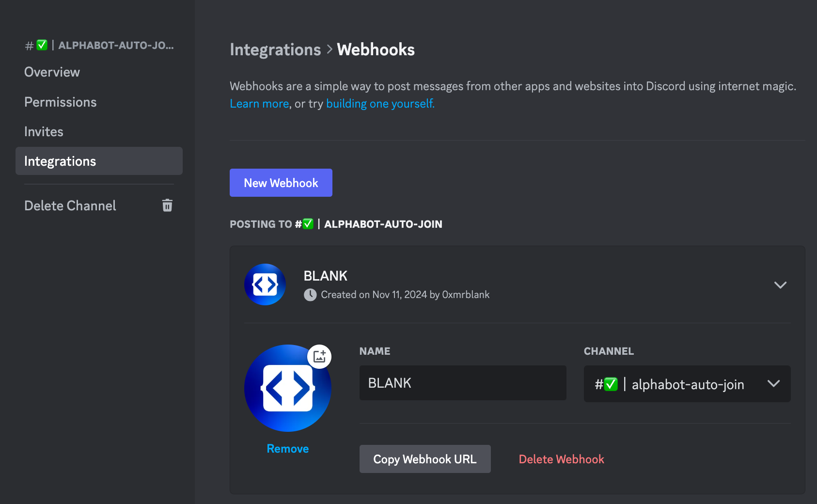Click the Webhooks breadcrumb title
The width and height of the screenshot is (817, 504).
(376, 49)
